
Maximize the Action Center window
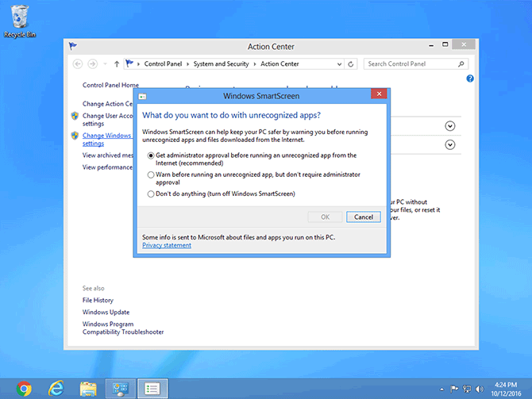(x=445, y=44)
